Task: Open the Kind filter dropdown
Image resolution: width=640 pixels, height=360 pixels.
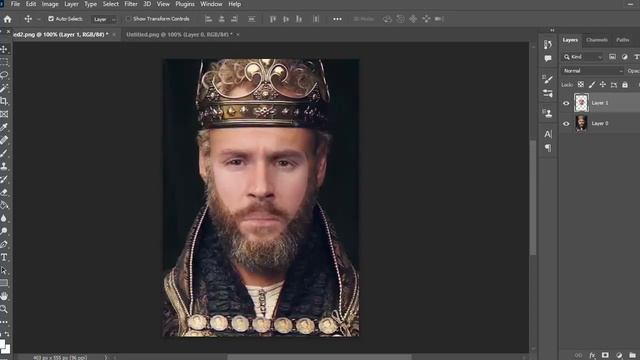Action: point(583,57)
